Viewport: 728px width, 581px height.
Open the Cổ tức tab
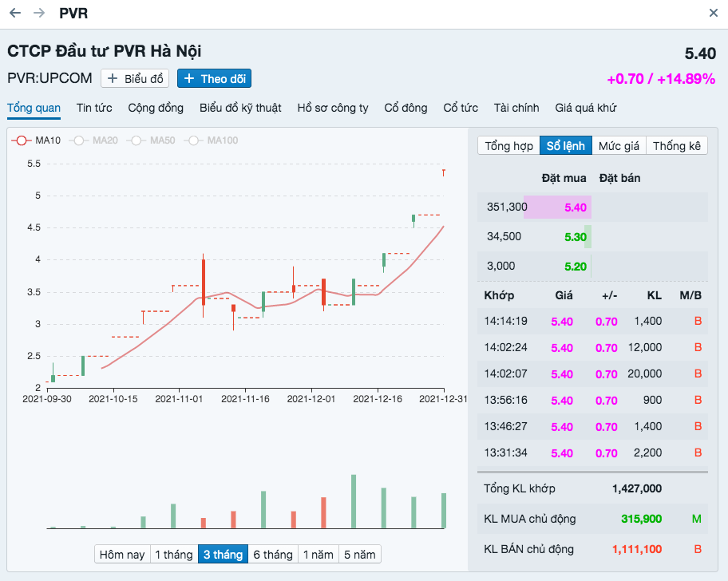click(x=461, y=108)
